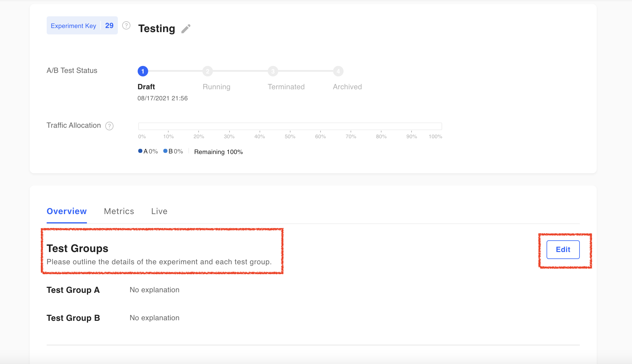Click help icon next to Experiment Key
Screen dimensions: 632x364
pyautogui.click(x=126, y=26)
